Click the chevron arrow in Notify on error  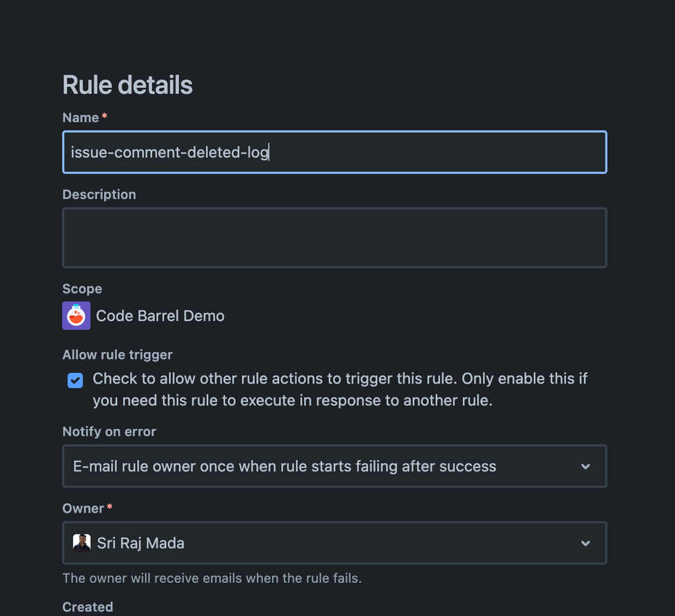pos(585,466)
